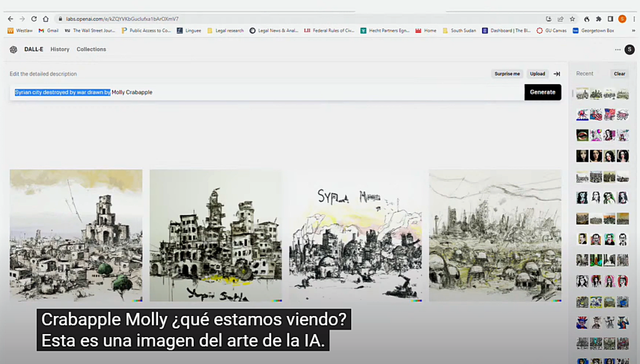Click the 'Recent' panel heading

[584, 74]
